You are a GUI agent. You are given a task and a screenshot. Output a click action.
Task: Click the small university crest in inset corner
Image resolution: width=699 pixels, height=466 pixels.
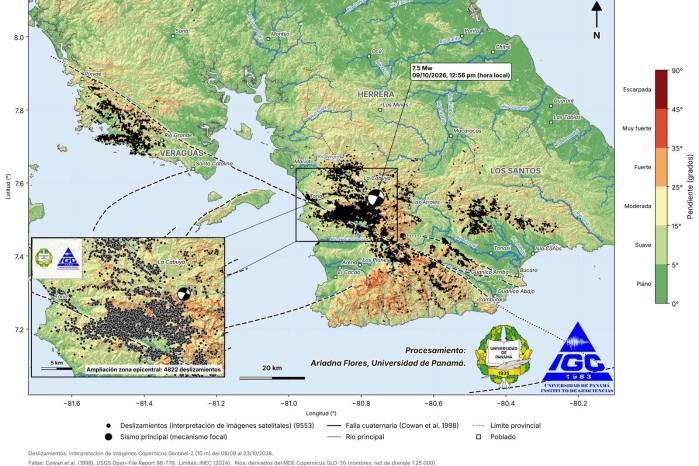click(x=44, y=258)
